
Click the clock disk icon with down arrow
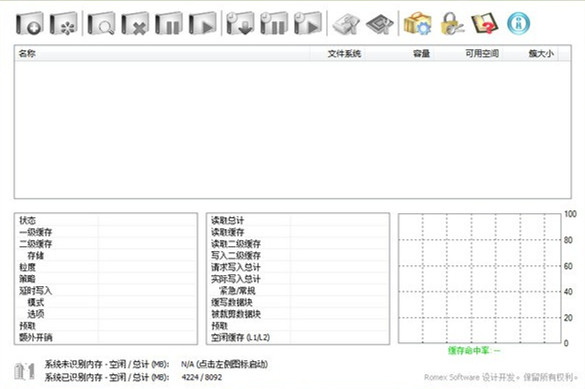pos(240,23)
